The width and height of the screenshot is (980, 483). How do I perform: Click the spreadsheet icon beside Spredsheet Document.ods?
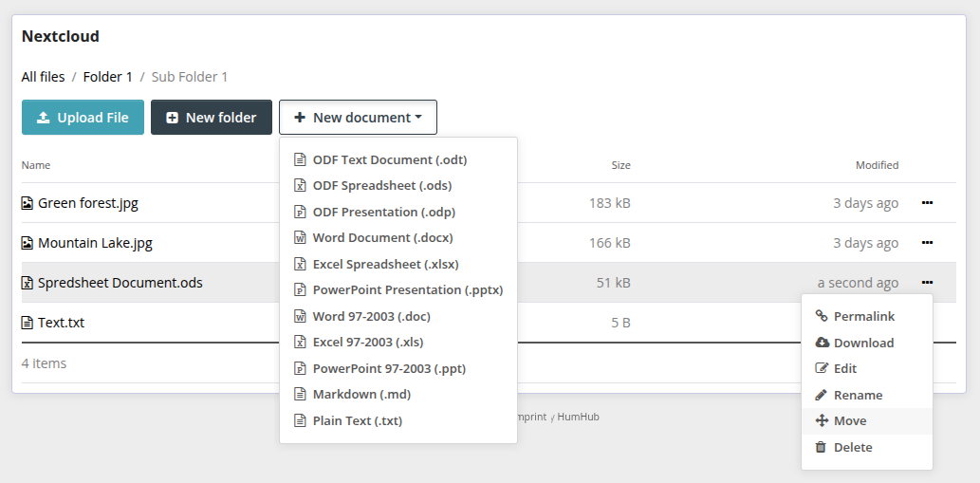tap(28, 283)
